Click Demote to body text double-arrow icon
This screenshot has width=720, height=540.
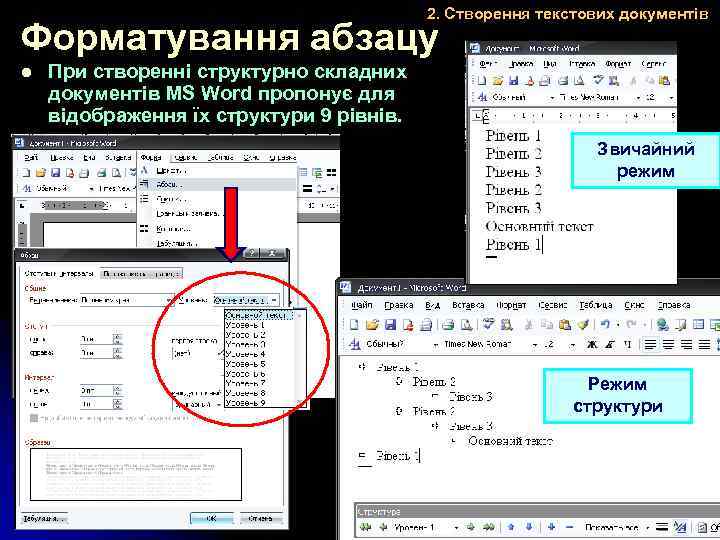click(489, 527)
